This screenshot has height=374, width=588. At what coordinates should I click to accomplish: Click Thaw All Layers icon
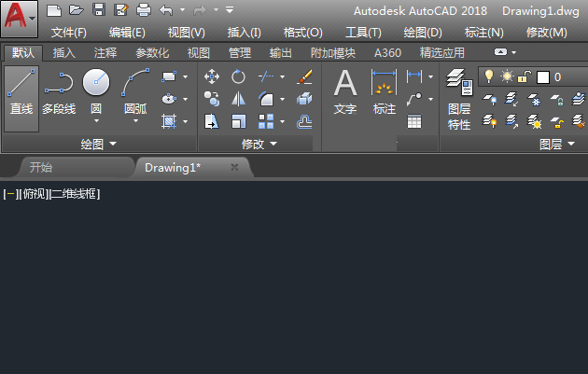535,122
